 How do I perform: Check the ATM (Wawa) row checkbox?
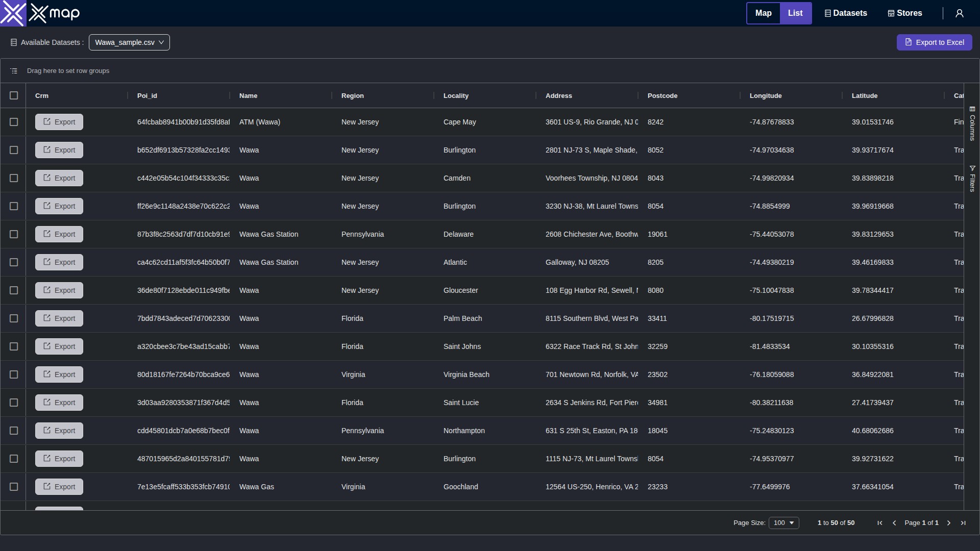pyautogui.click(x=14, y=122)
